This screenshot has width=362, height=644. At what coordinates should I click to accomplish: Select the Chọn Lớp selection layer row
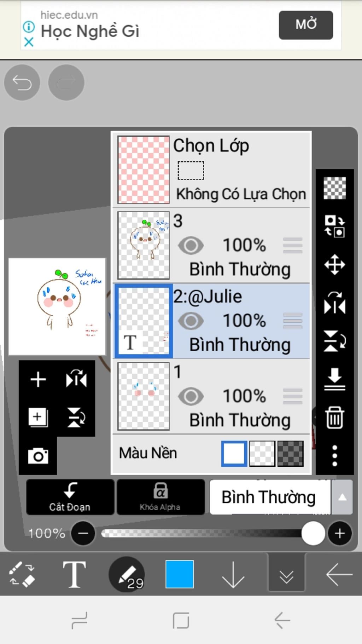(211, 170)
